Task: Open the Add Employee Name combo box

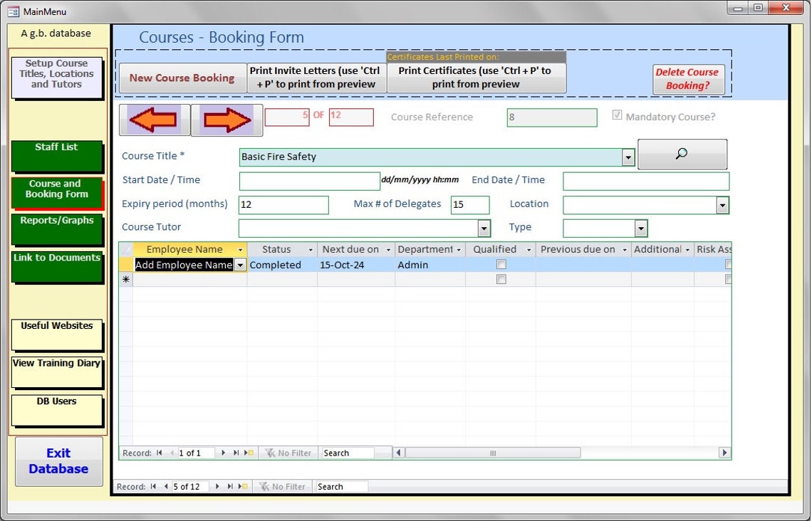Action: [241, 264]
